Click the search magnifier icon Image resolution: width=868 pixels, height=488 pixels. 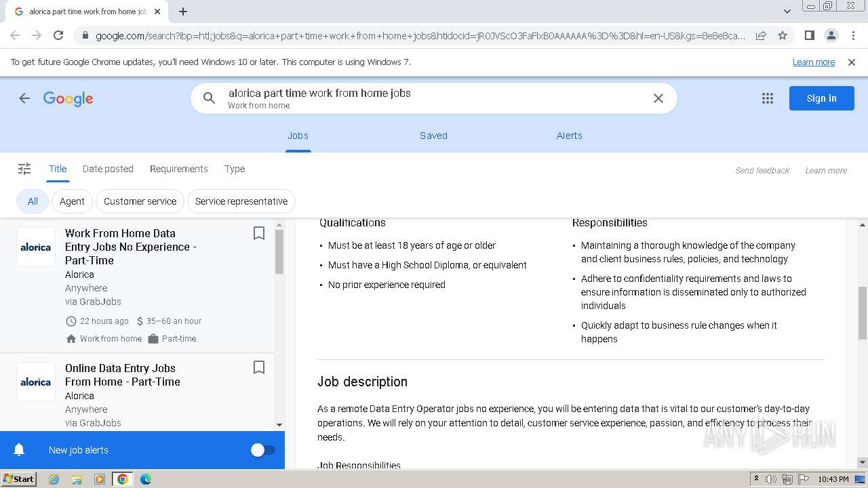click(x=210, y=98)
